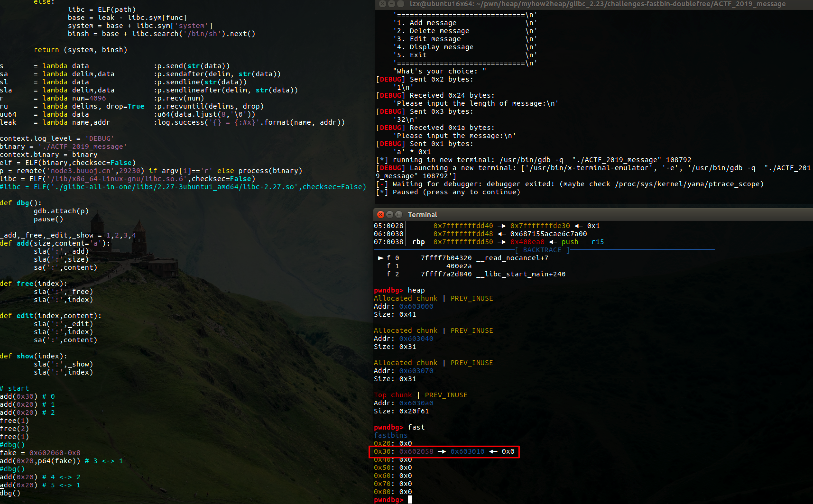Image resolution: width=813 pixels, height=504 pixels.
Task: Click the "return (system, binsh)" code line
Action: tap(80, 50)
